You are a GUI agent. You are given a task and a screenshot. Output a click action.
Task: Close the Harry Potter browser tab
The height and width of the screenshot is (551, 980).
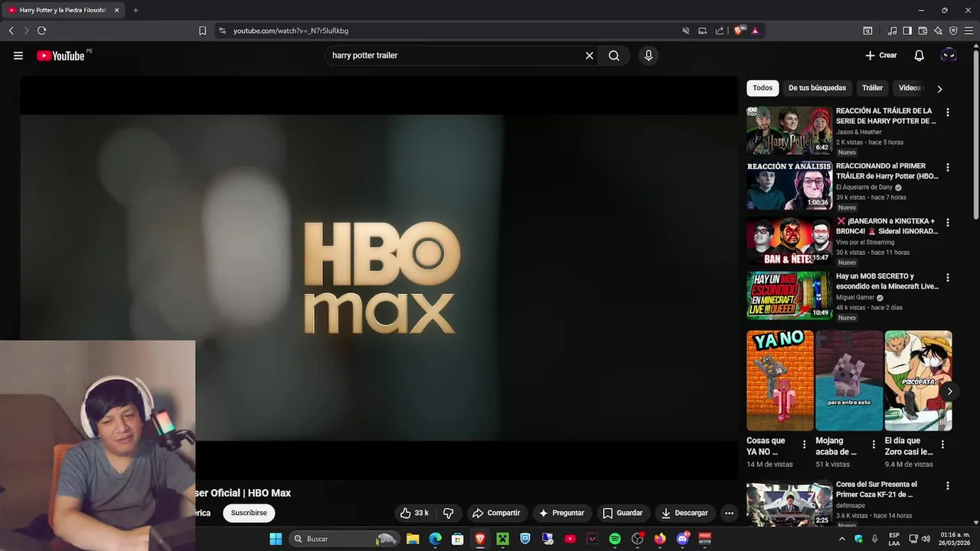click(116, 10)
